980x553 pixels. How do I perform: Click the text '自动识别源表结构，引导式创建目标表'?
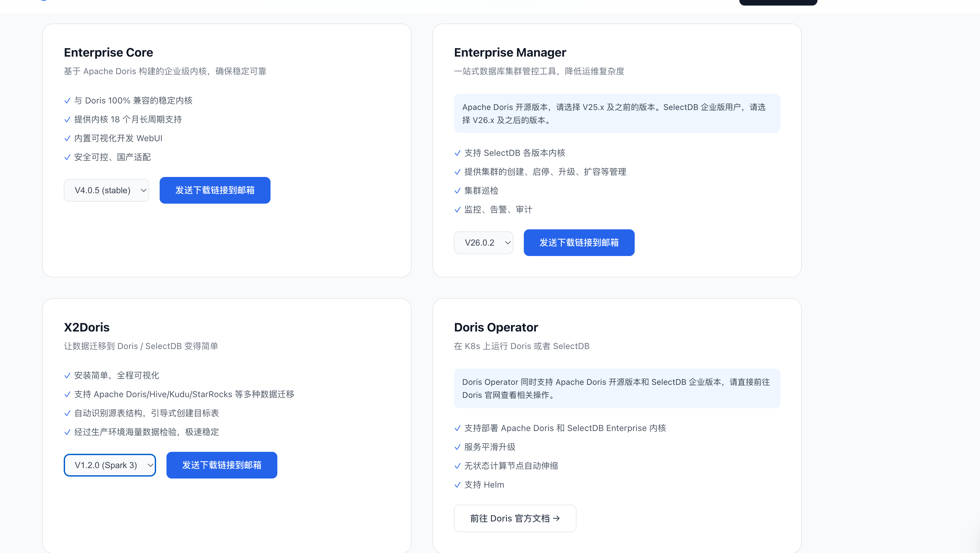(x=146, y=413)
